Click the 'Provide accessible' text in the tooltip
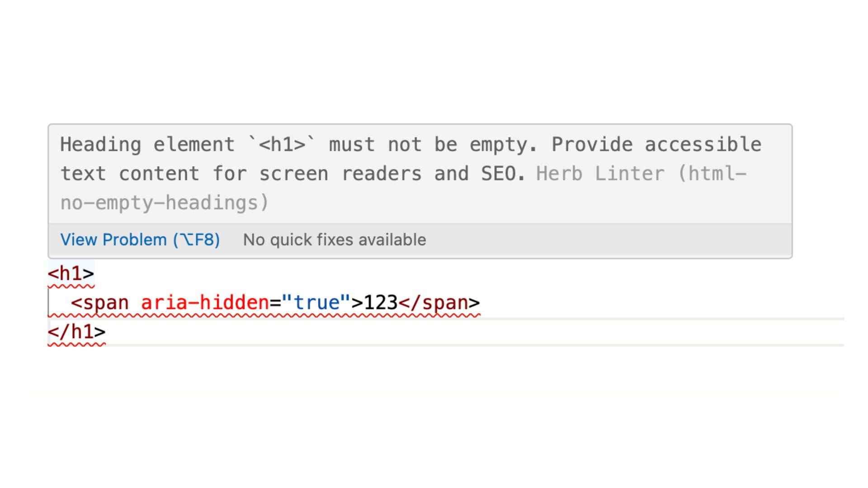The height and width of the screenshot is (488, 868). pos(656,145)
